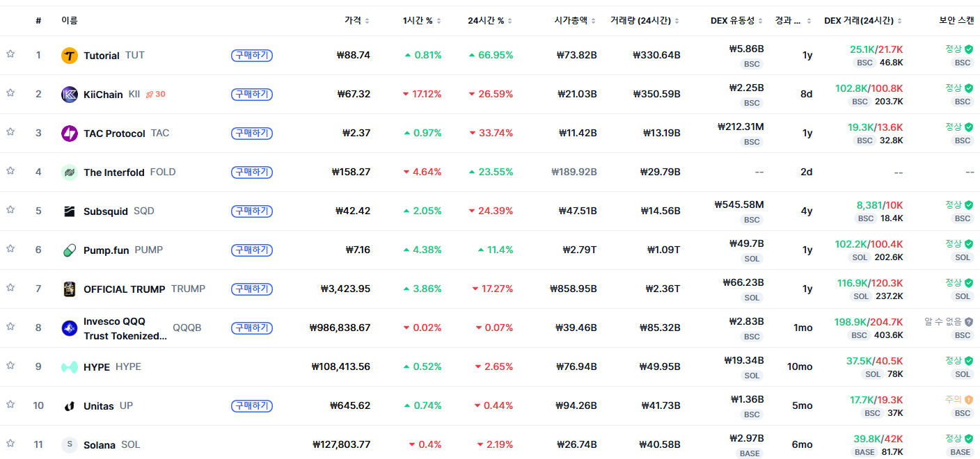Click SOL tag under Pump.fun's ₩49.7B liquidity
Viewport: 980px width, 459px height.
tap(752, 259)
